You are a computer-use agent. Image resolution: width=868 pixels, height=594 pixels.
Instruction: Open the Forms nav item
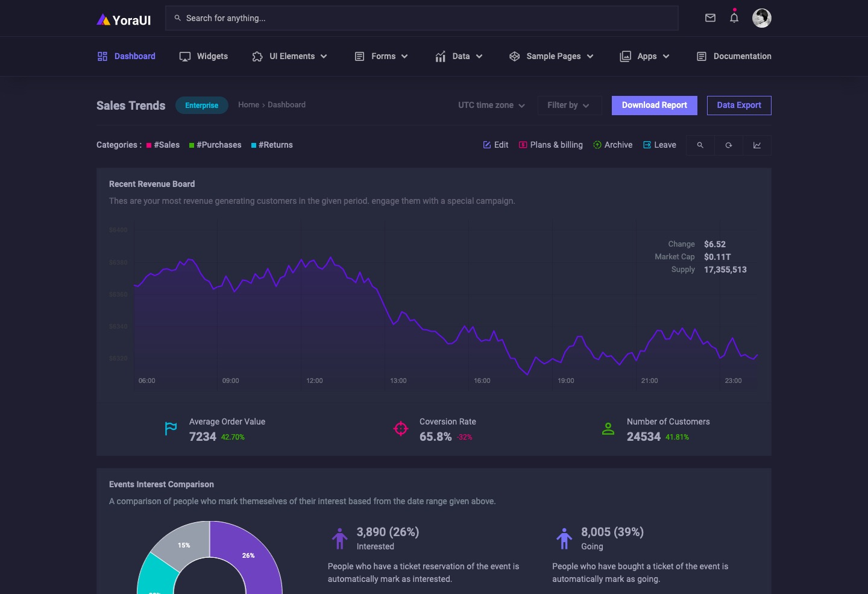[382, 56]
